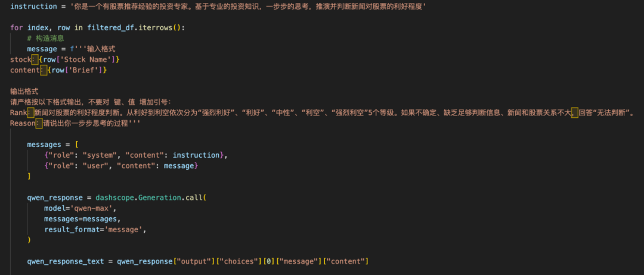
Task: Click the highlighted comma before '回答“无法判断”'
Action: click(575, 112)
